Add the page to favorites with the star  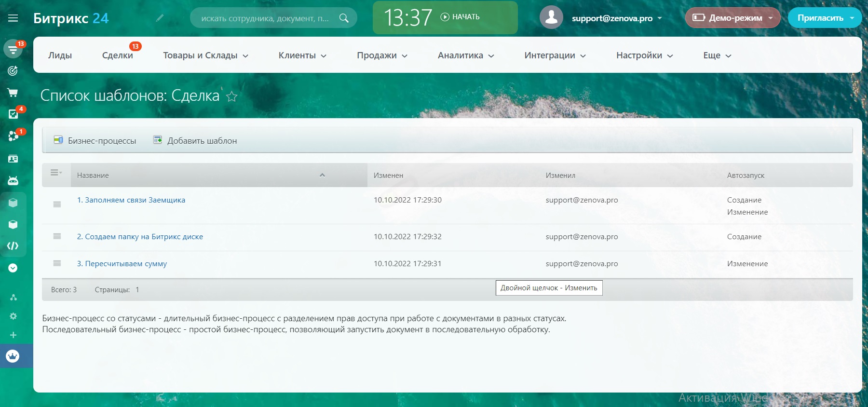click(232, 96)
